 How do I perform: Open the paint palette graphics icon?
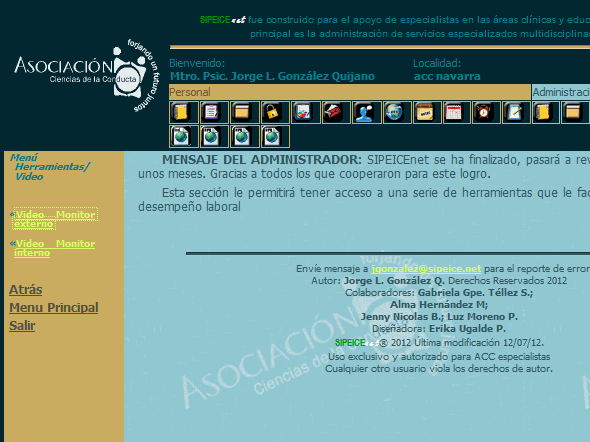click(x=306, y=112)
